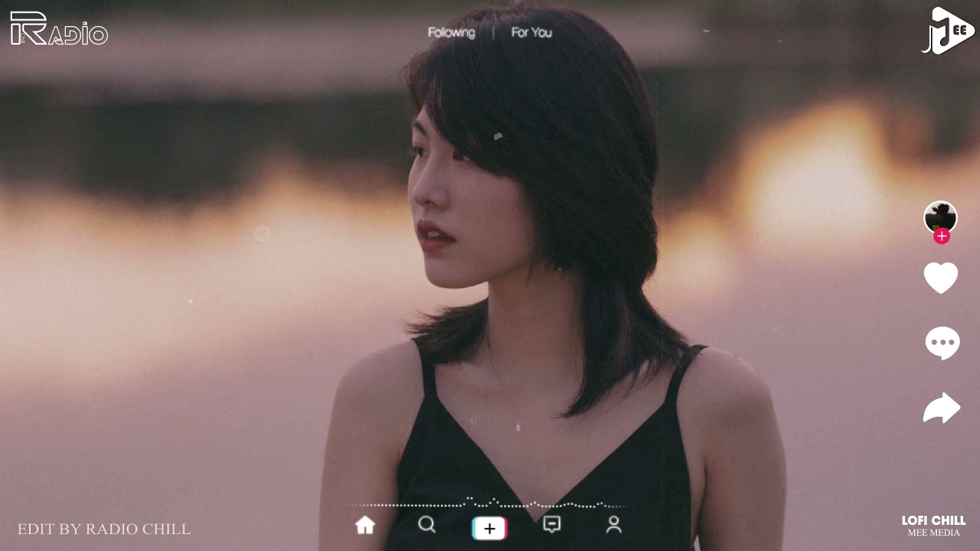
Task: Click the MEE MEDIA caption text
Action: [933, 533]
